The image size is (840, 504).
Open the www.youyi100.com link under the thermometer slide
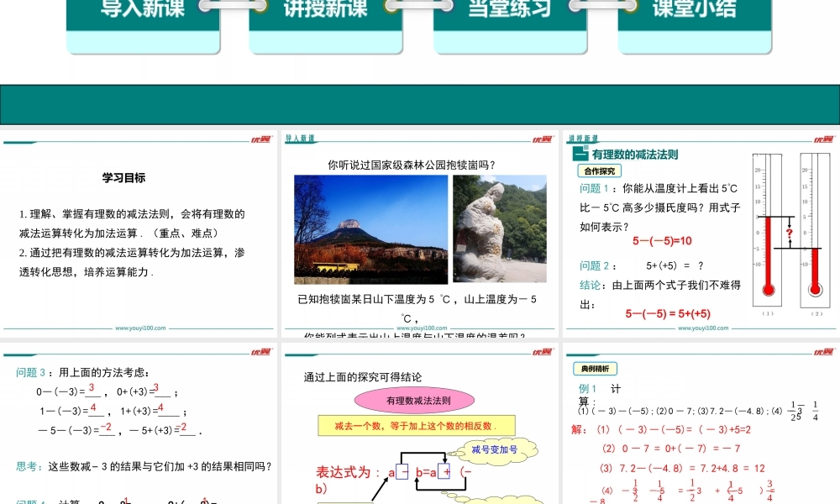703,329
